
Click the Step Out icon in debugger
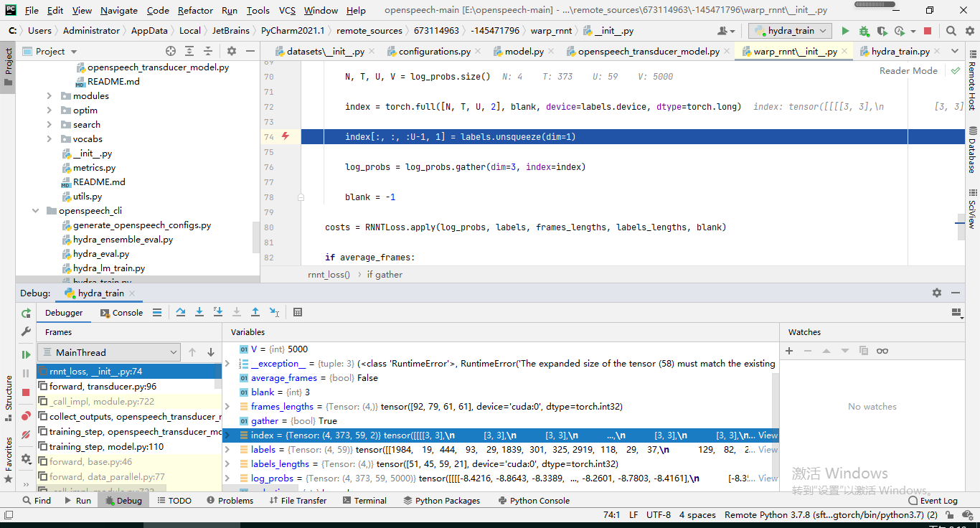pyautogui.click(x=255, y=312)
